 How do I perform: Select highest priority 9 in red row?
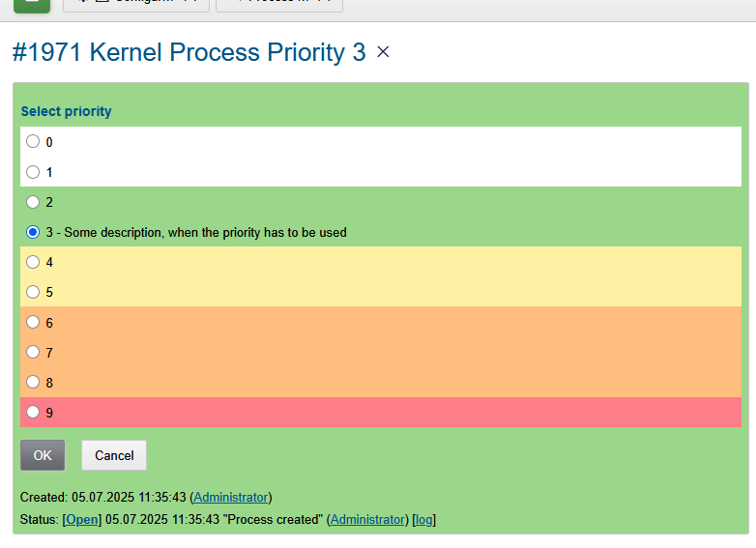pos(33,412)
